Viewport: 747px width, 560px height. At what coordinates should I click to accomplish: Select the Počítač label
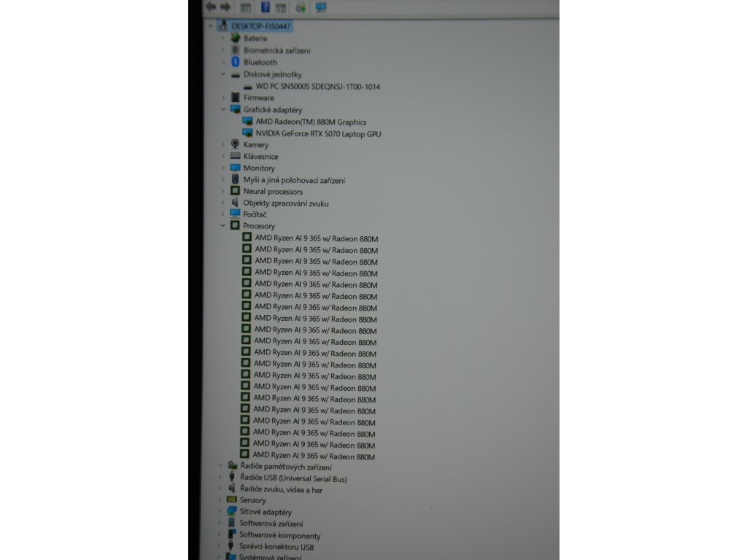tap(255, 214)
